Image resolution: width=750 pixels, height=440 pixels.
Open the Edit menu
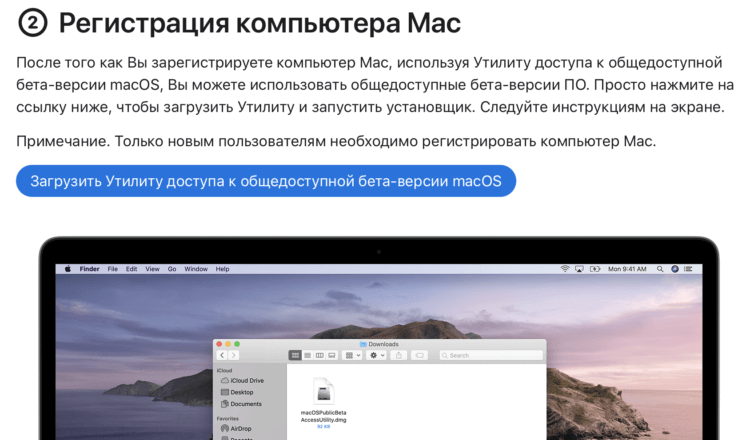tap(132, 269)
